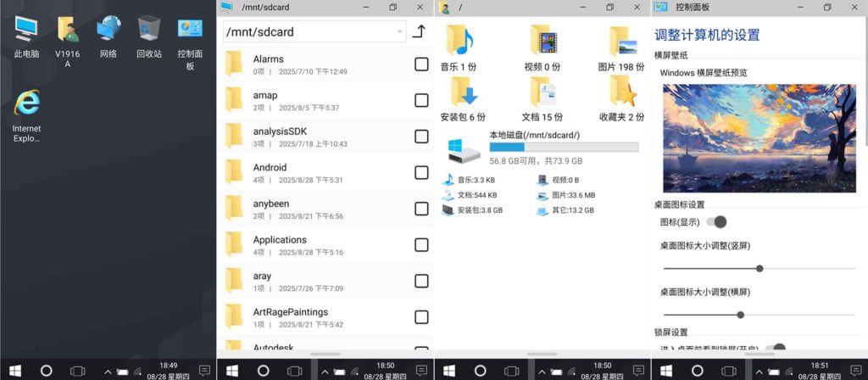Image resolution: width=868 pixels, height=380 pixels.
Task: Open the 本地磁盘 local disk drive icon
Action: click(x=464, y=150)
